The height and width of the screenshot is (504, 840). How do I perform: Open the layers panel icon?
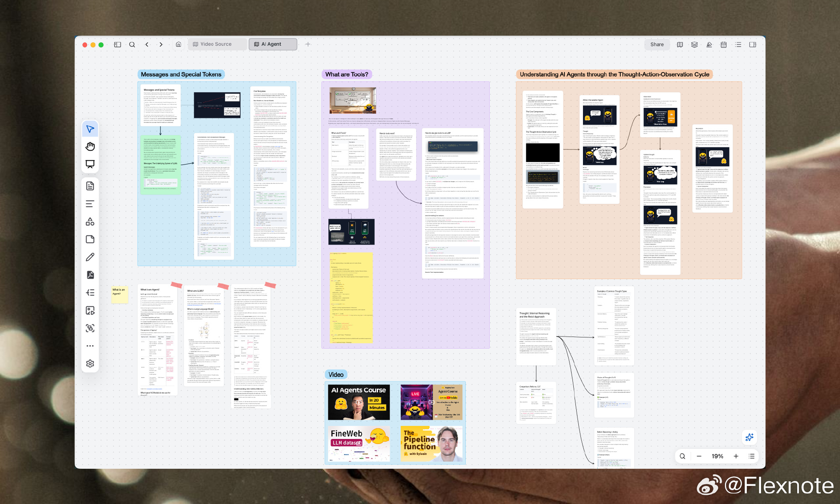[694, 44]
